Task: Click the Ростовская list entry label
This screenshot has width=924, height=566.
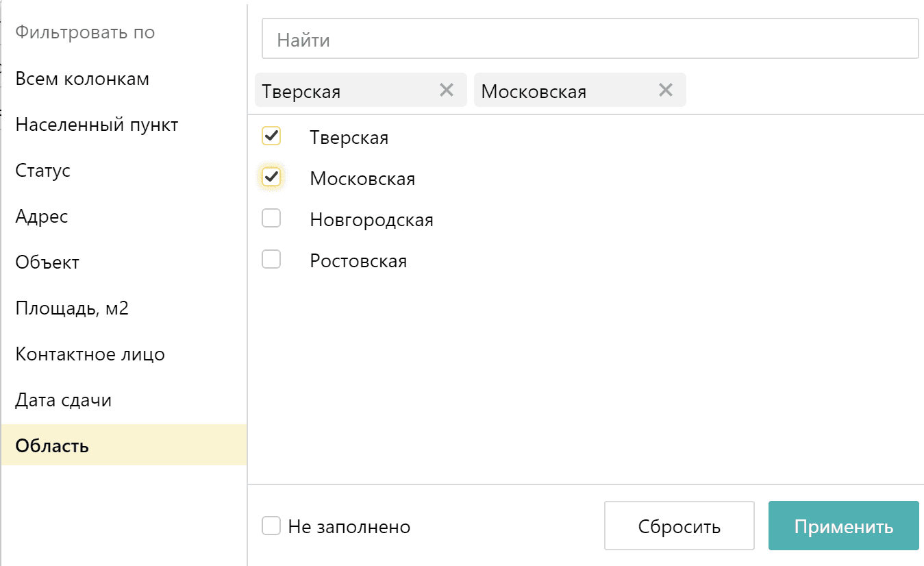Action: click(x=358, y=260)
